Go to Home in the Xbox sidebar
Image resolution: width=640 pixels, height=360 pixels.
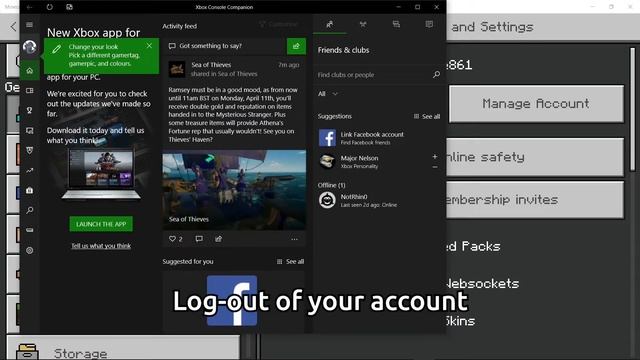pos(29,71)
